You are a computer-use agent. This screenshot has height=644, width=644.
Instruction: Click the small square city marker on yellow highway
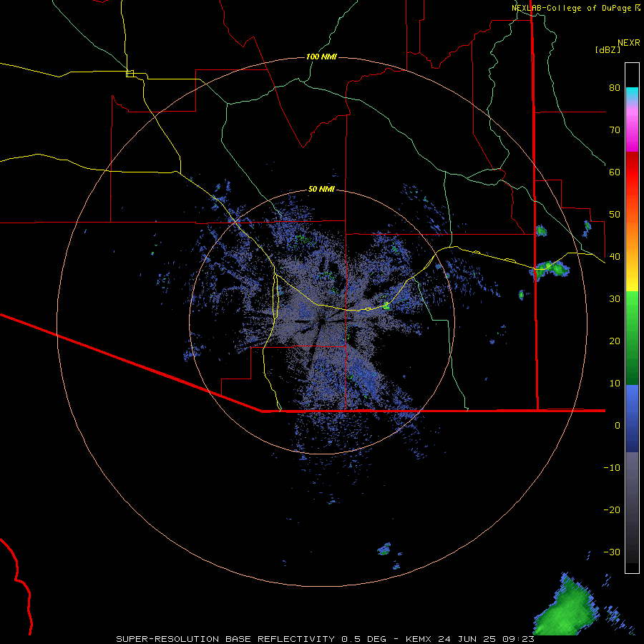(x=130, y=74)
